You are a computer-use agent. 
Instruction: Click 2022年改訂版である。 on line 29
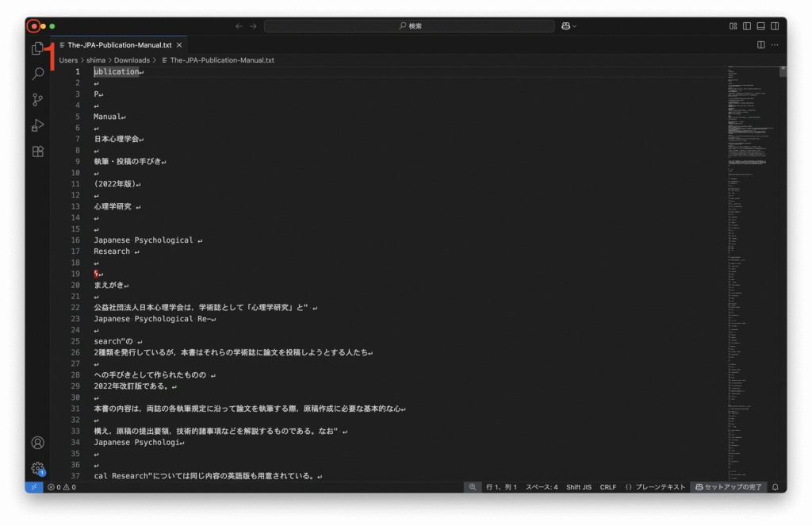[132, 386]
